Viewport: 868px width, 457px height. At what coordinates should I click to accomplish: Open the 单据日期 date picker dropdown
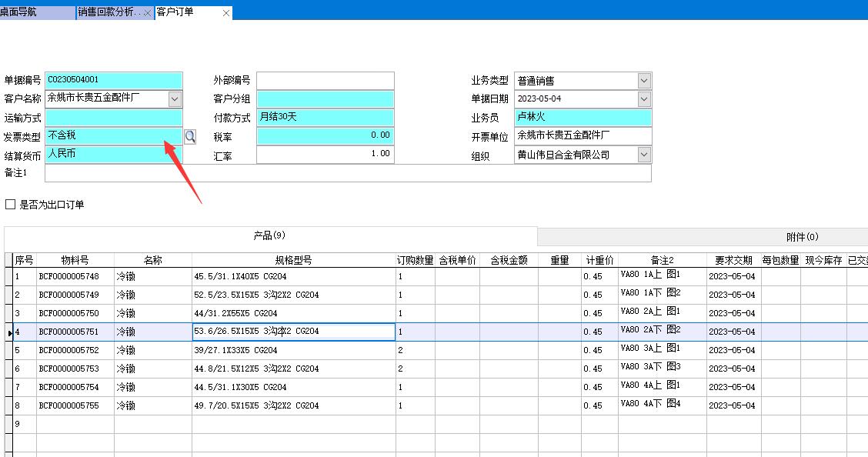(x=643, y=99)
